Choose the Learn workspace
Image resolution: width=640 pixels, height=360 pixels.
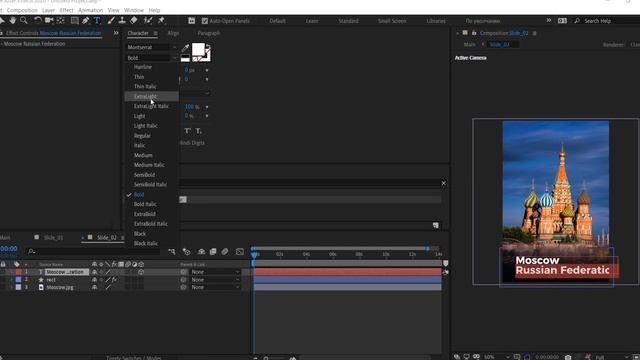[x=312, y=21]
